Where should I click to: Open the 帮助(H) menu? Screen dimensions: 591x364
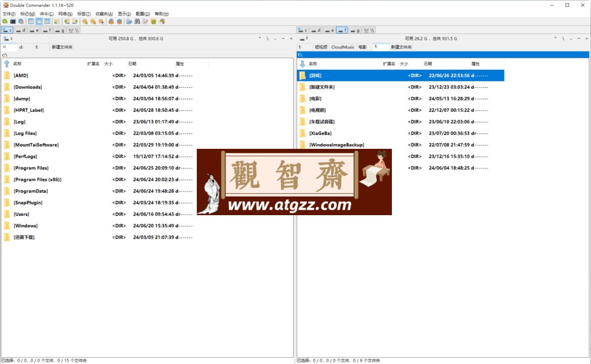coord(162,14)
